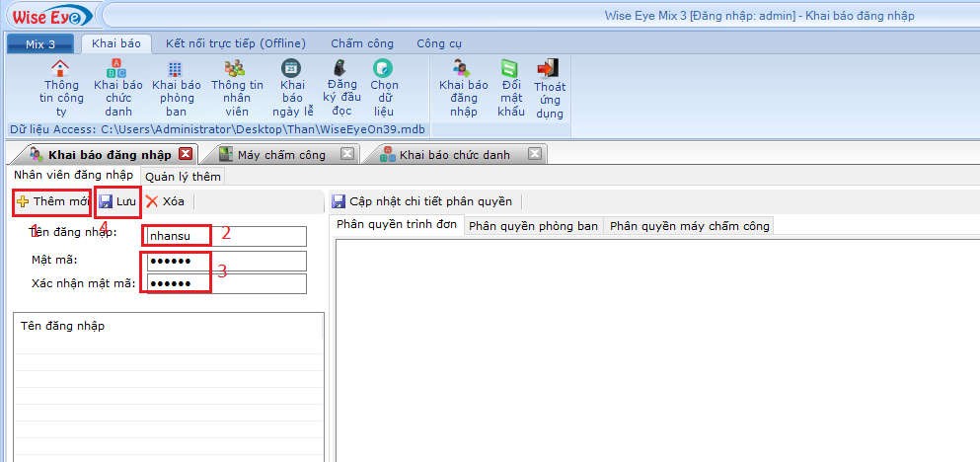This screenshot has height=462, width=980.
Task: Save with the Lưu button
Action: tap(116, 201)
